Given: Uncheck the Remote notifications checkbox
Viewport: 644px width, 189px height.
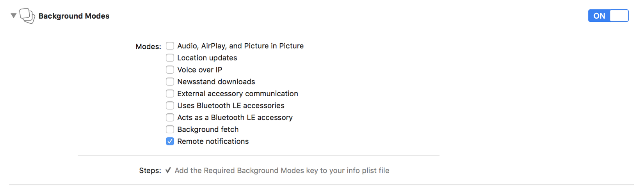Looking at the screenshot, I should 170,141.
